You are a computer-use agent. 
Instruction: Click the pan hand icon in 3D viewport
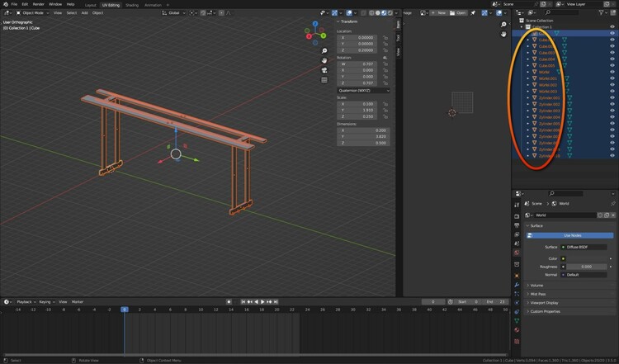click(324, 60)
